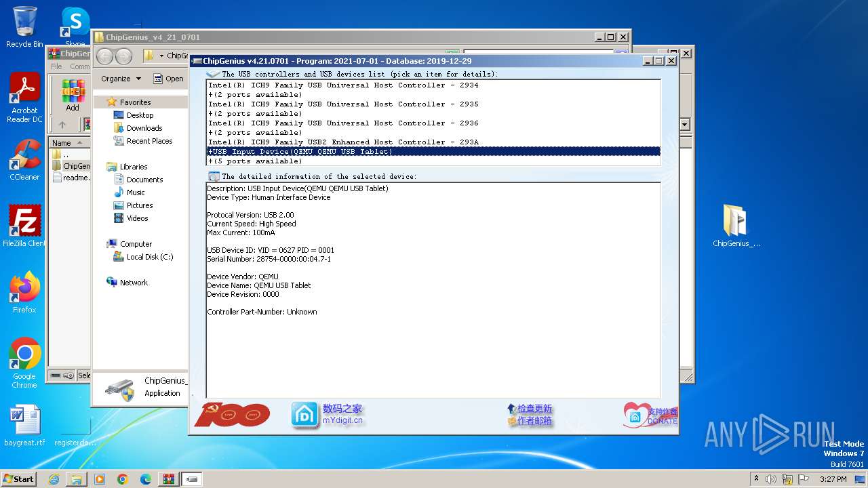Open the Pictures library

[x=133, y=205]
